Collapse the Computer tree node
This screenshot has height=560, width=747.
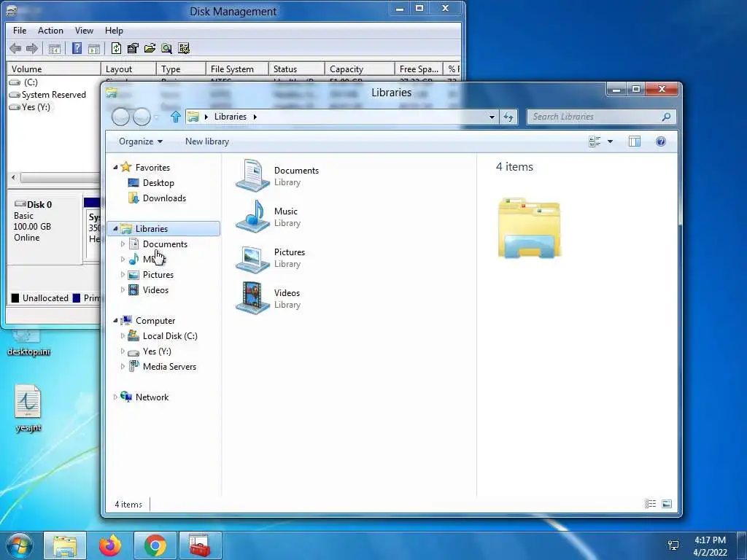115,321
